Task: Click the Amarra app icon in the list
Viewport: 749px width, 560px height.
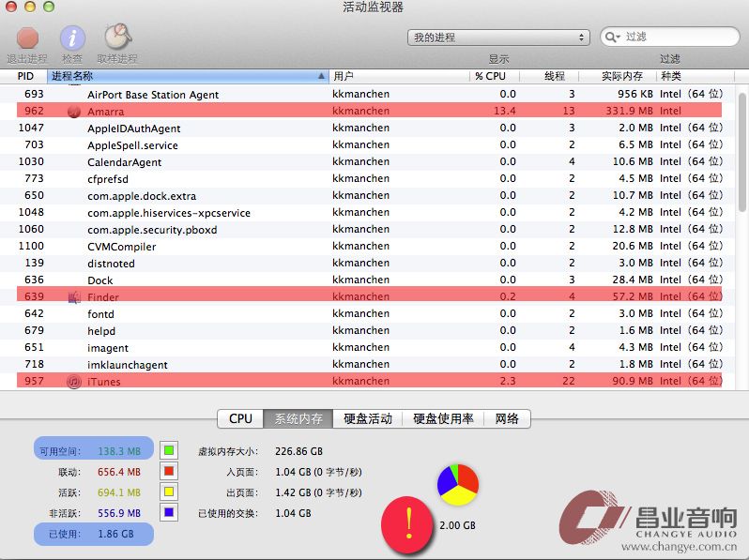Action: [x=74, y=112]
